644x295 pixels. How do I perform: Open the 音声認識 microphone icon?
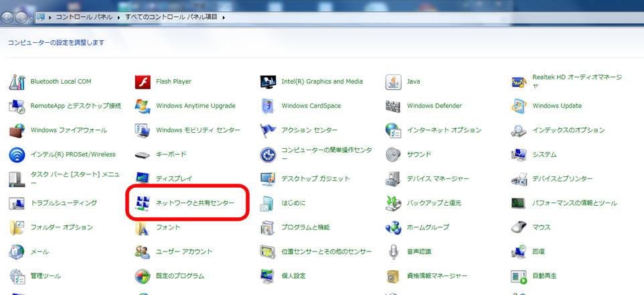393,252
